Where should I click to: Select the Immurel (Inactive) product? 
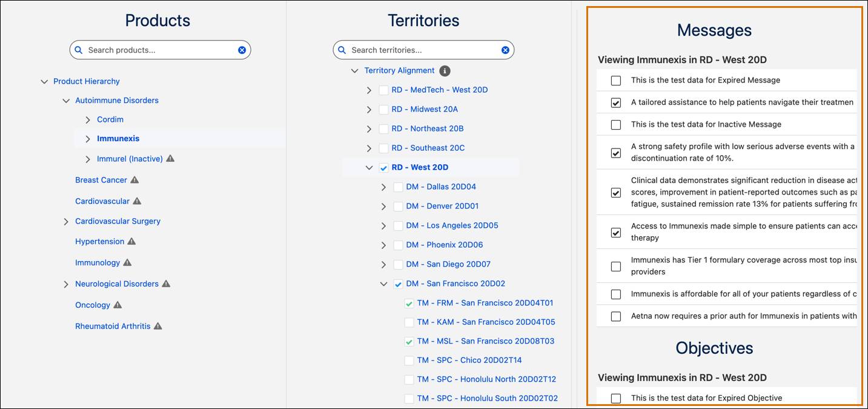coord(130,159)
